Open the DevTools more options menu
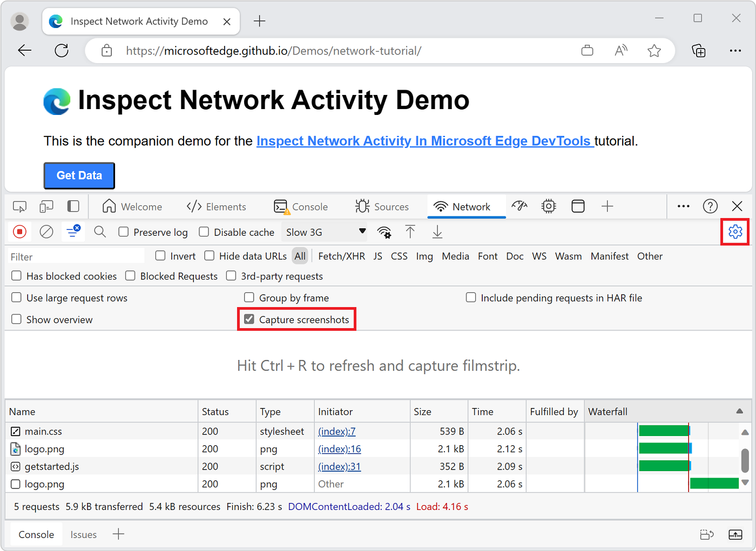 (x=683, y=206)
